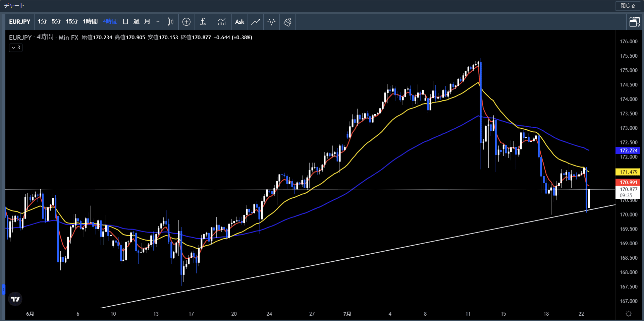Click the blue left sidebar expand handle
The image size is (644, 321).
tap(3, 290)
